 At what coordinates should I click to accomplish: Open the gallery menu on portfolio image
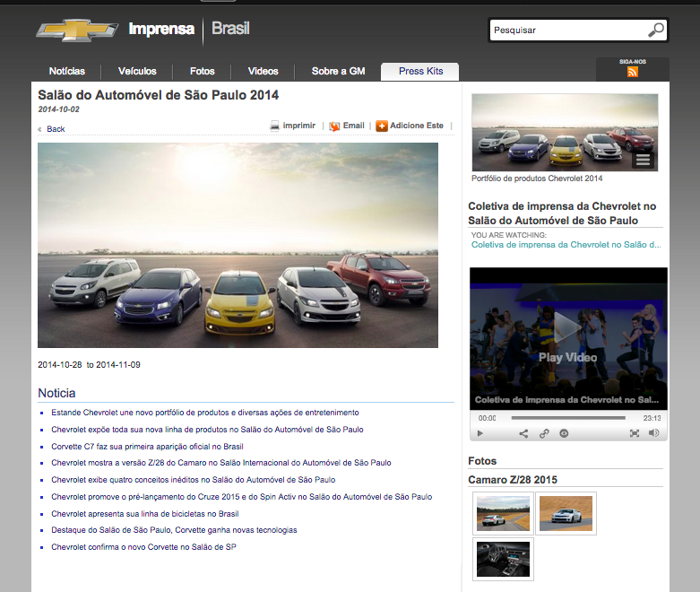(x=642, y=161)
